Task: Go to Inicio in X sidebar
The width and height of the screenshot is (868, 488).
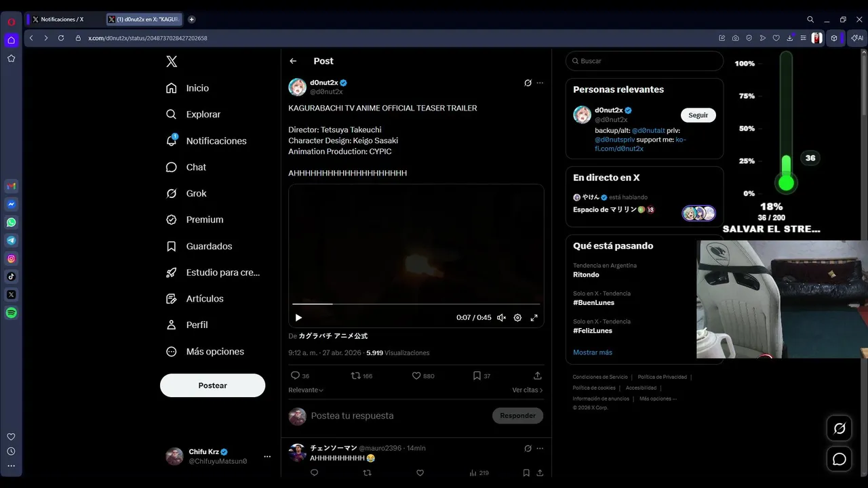Action: 188,88
